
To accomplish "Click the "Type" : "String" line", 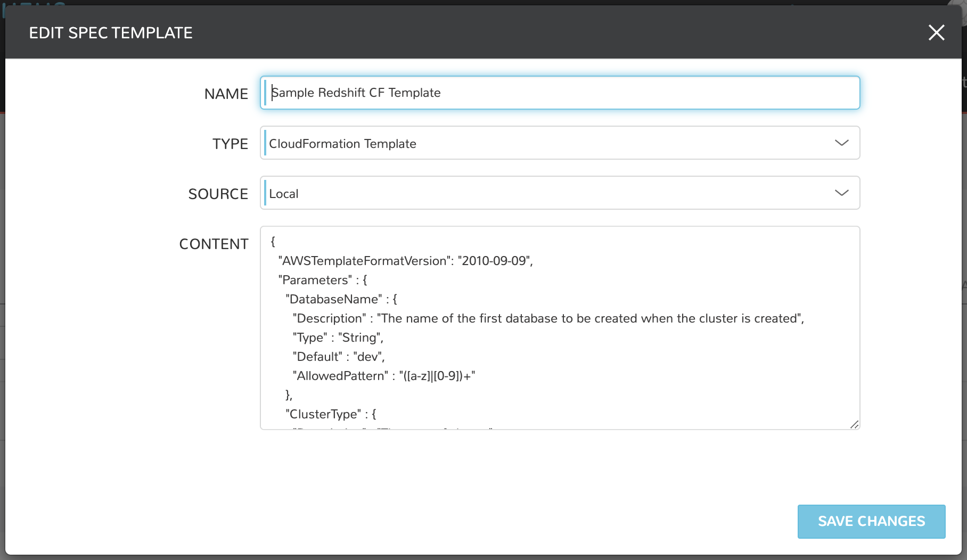I will (x=338, y=337).
